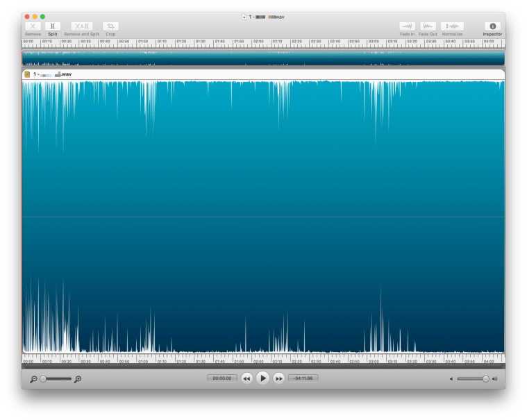Click the overview waveform strip
This screenshot has width=527, height=420.
point(263,58)
